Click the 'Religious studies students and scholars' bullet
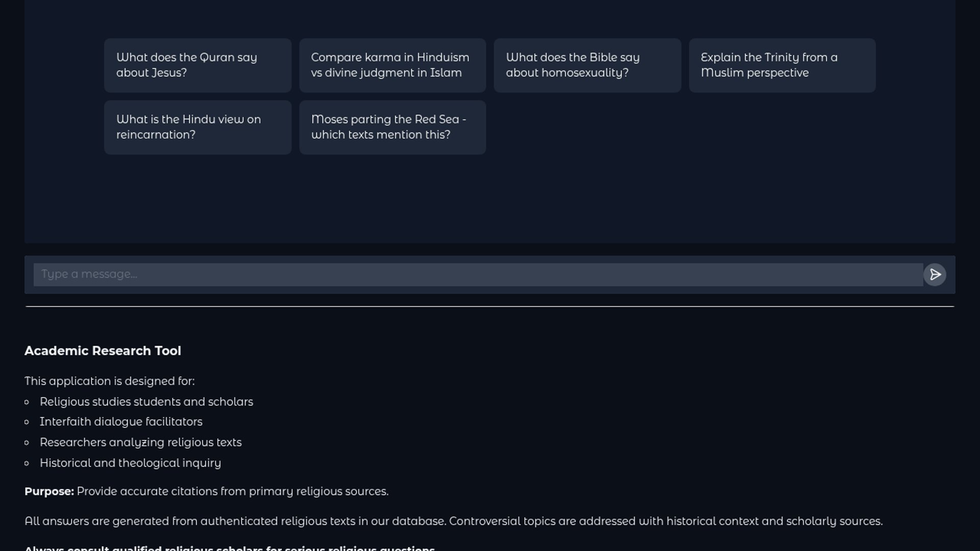The height and width of the screenshot is (551, 980). [x=146, y=402]
